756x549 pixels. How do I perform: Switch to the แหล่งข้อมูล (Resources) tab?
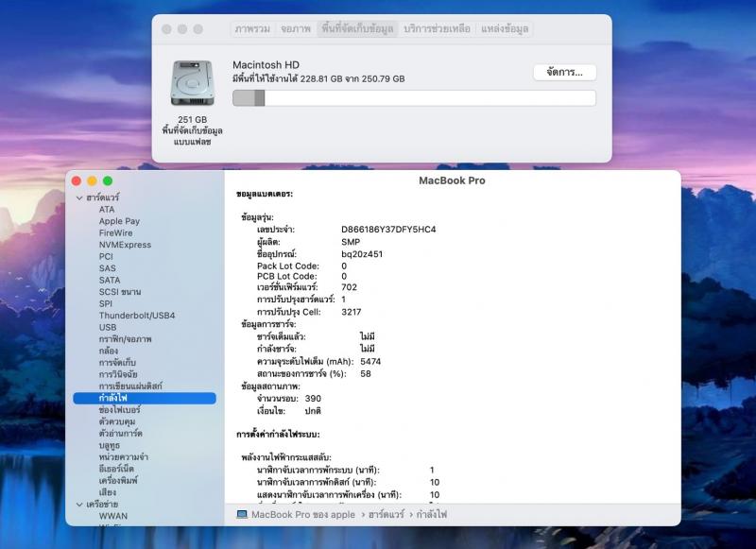505,29
